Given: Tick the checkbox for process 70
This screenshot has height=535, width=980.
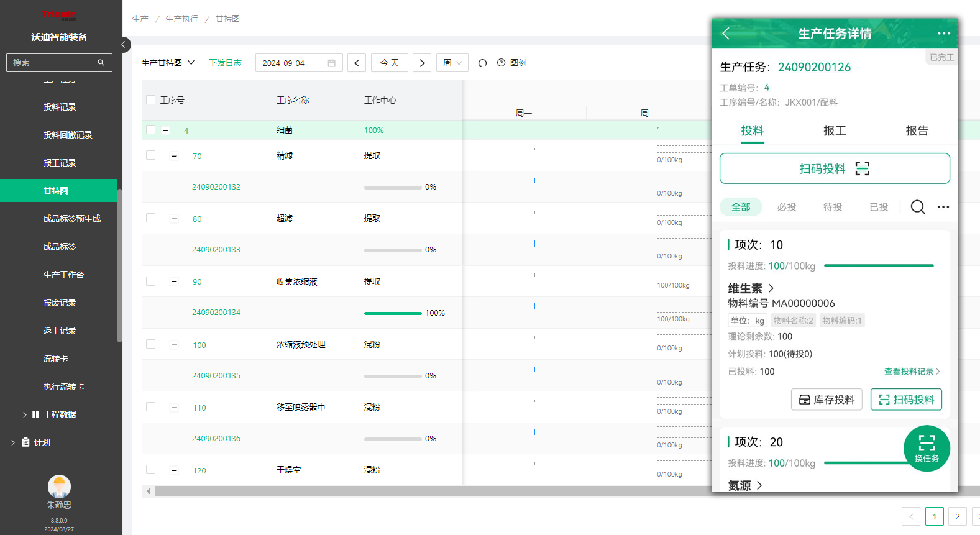Looking at the screenshot, I should (x=150, y=155).
